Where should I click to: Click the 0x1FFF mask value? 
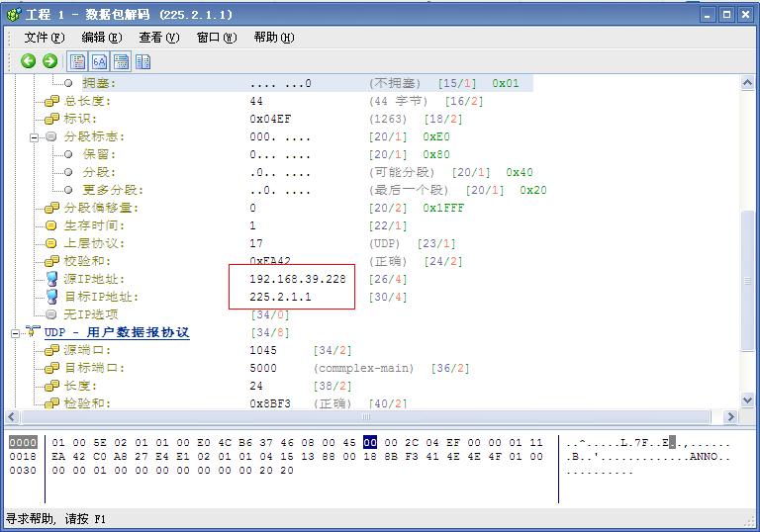443,208
